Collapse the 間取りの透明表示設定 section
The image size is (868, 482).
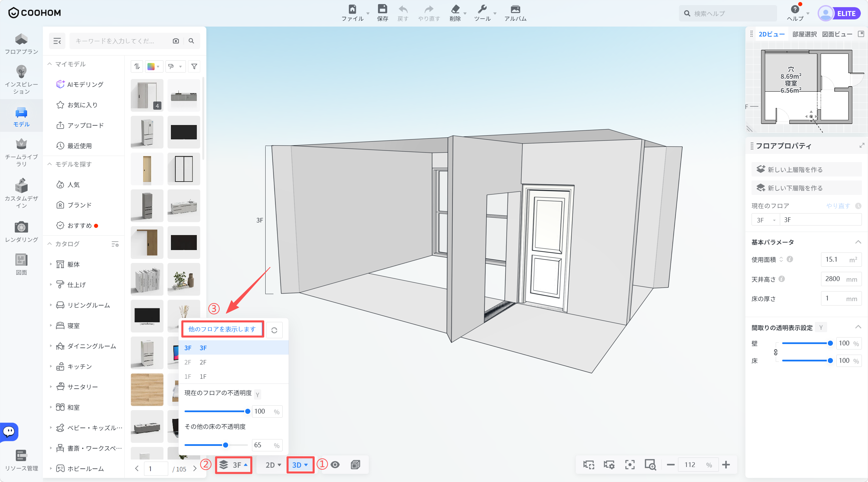point(858,327)
